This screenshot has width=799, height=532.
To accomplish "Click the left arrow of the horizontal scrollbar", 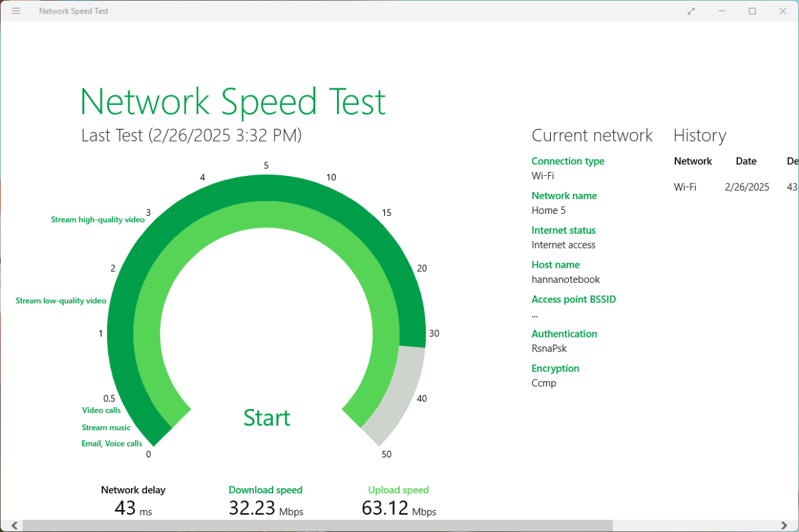I will click(14, 525).
